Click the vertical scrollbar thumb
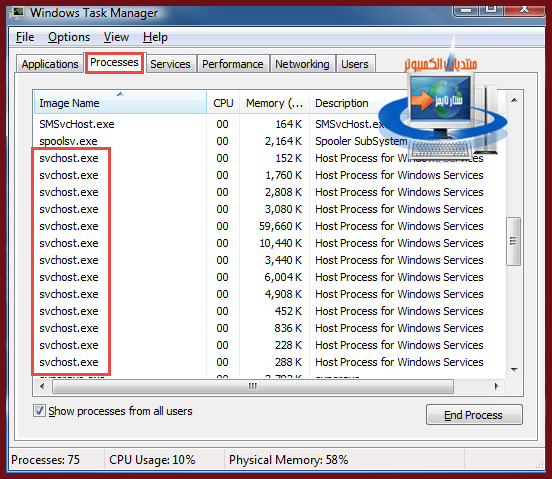The width and height of the screenshot is (552, 479). pos(514,241)
